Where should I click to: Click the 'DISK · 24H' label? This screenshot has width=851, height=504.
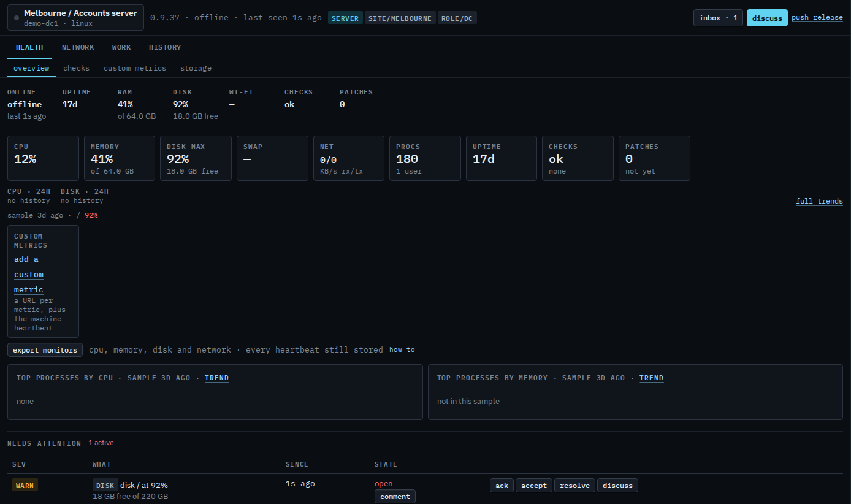pos(85,191)
